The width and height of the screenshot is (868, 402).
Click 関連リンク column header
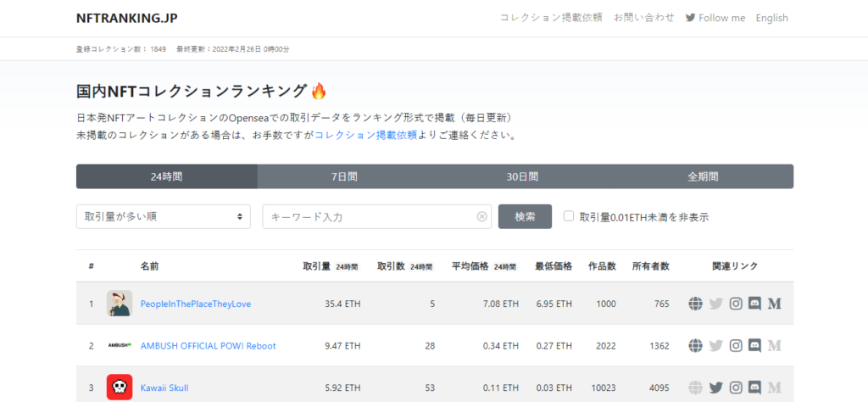tap(735, 266)
